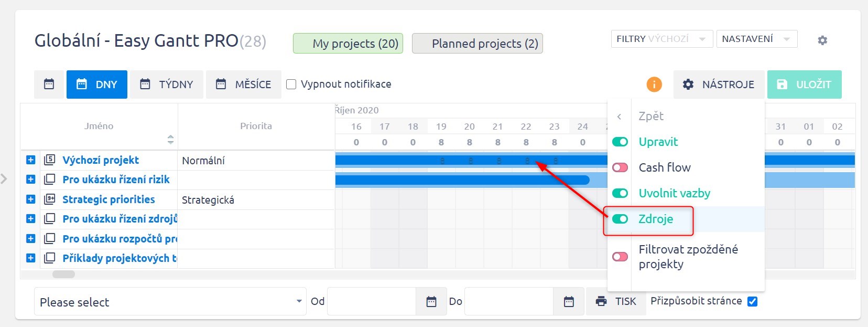Open the FILTRY VÝCHOZÍ dropdown
Image resolution: width=868 pixels, height=327 pixels.
(x=662, y=39)
